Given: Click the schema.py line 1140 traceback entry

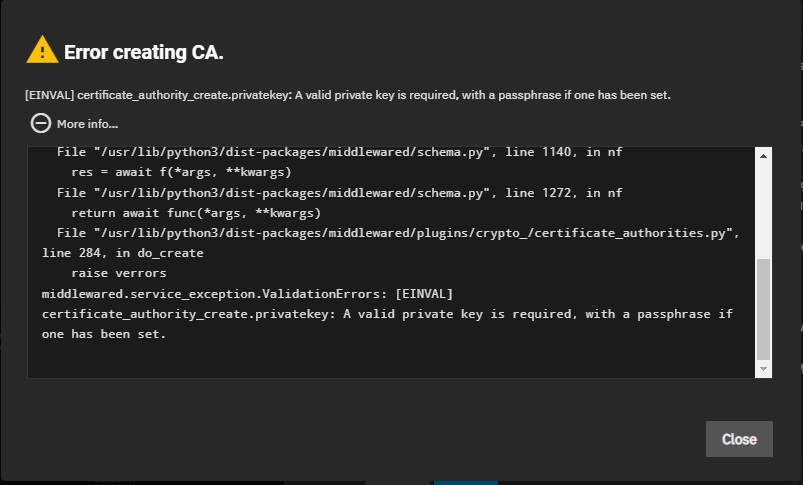Looking at the screenshot, I should point(339,152).
